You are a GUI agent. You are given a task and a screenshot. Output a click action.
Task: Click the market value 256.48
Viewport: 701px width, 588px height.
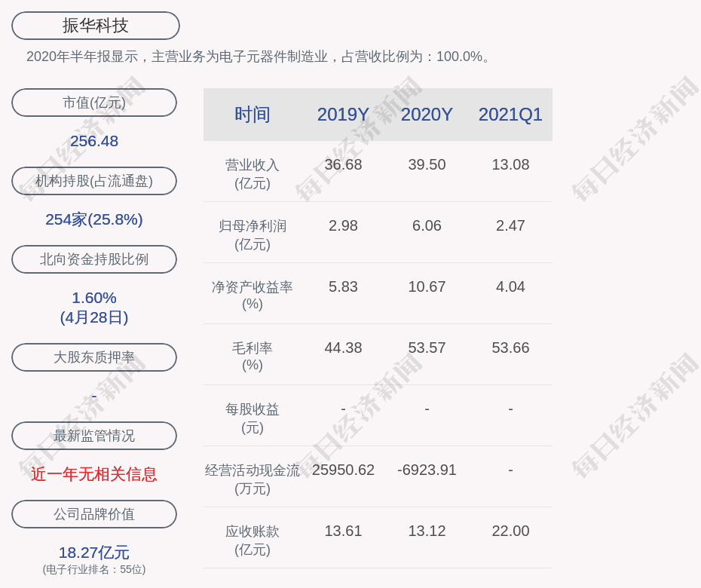coord(94,141)
